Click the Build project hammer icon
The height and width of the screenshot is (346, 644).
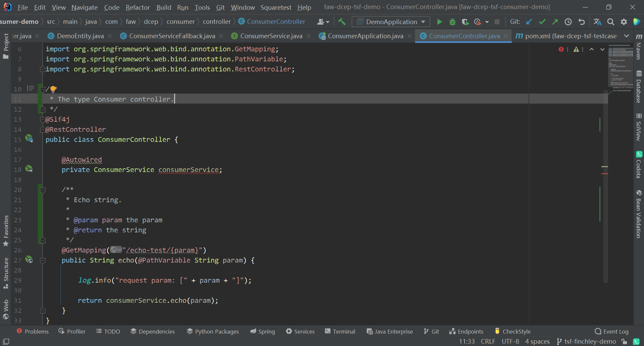(342, 22)
